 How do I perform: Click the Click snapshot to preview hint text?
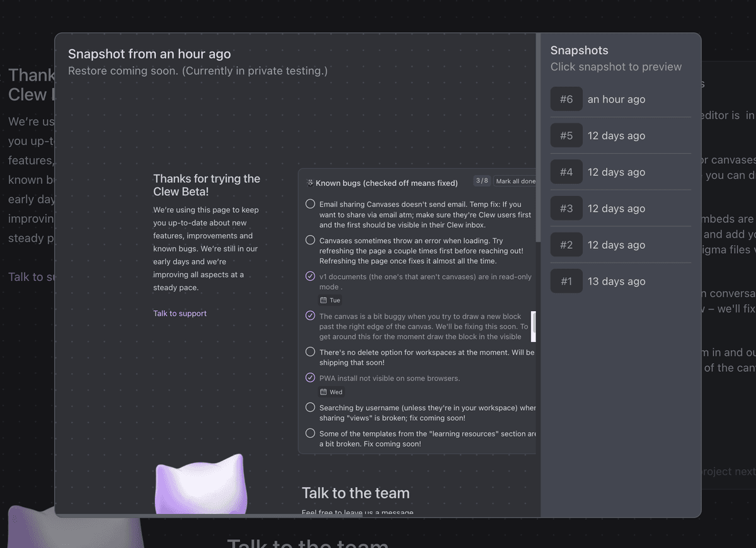coord(616,67)
